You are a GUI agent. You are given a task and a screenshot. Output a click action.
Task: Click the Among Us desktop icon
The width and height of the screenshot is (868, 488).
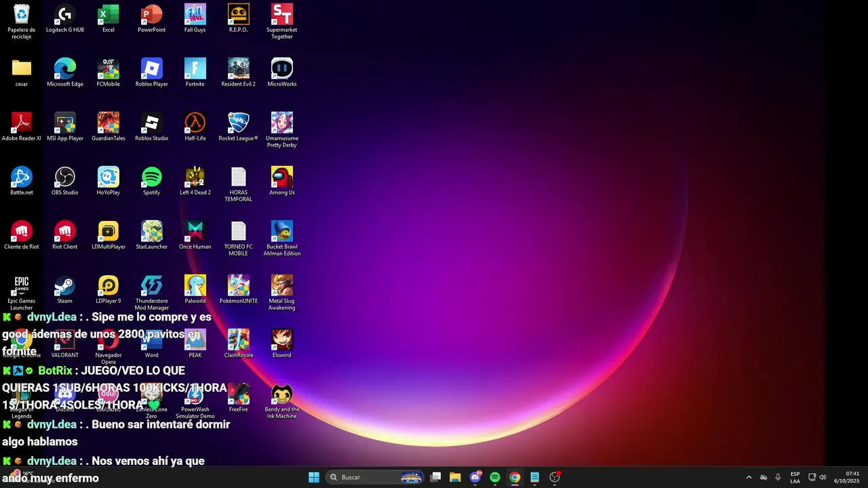click(x=282, y=181)
